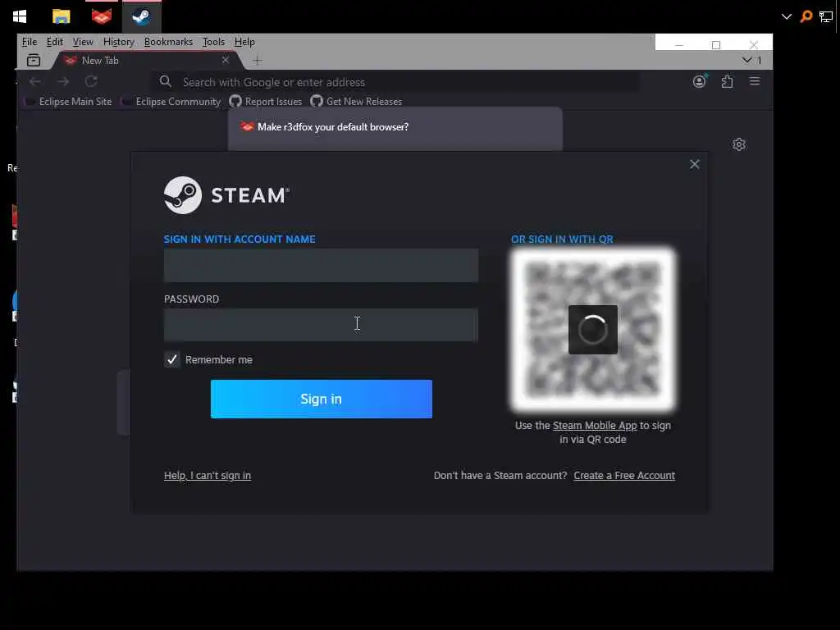Image resolution: width=840 pixels, height=630 pixels.
Task: Open the File menu
Action: coord(29,42)
